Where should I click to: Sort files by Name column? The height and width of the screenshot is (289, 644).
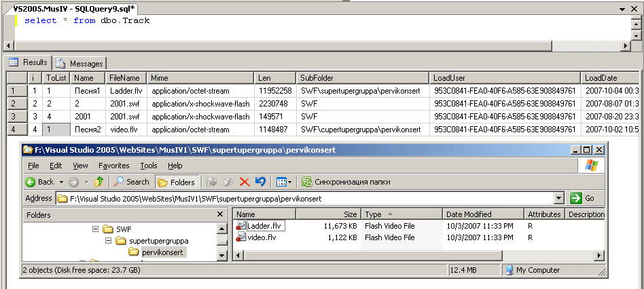264,214
